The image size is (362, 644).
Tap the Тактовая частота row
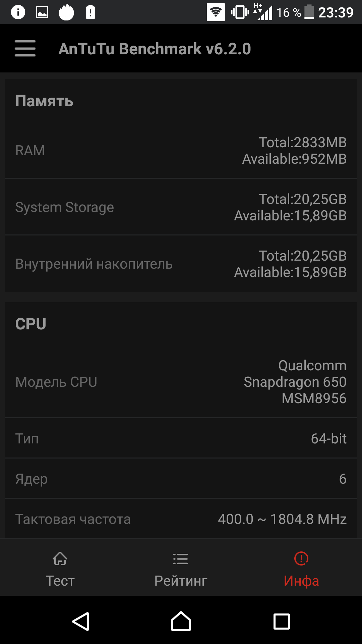click(x=181, y=519)
